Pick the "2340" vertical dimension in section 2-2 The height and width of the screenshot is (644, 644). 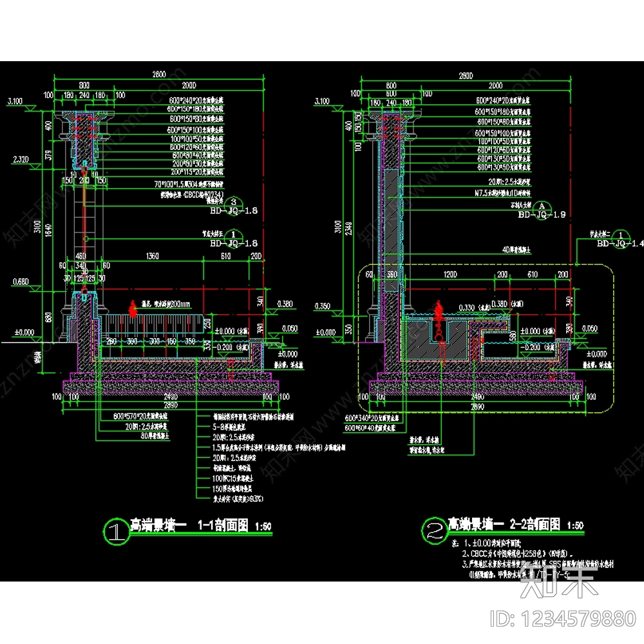click(348, 229)
